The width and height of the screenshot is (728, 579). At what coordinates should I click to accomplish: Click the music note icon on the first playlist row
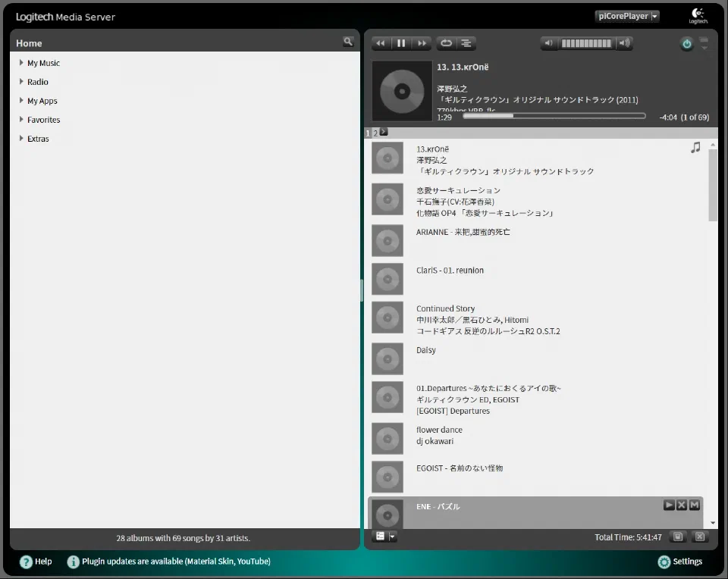(x=695, y=148)
